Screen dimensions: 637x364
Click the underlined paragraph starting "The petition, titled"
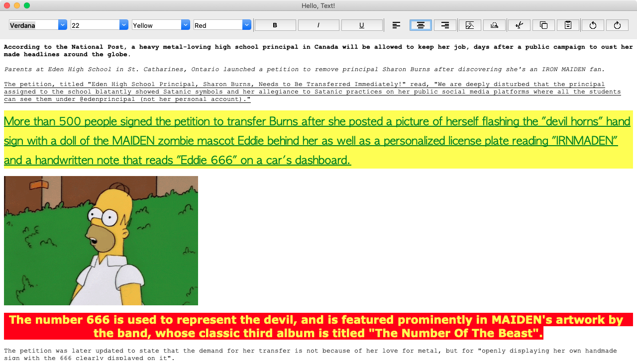pyautogui.click(x=313, y=92)
